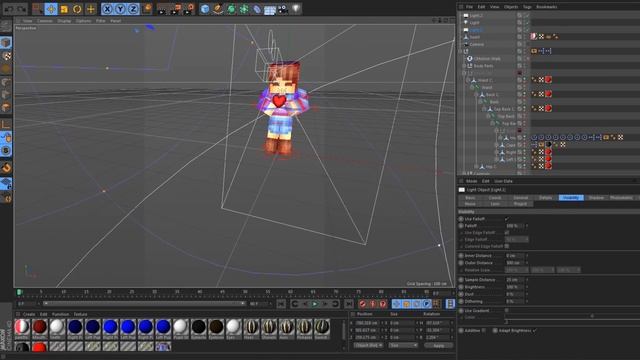The width and height of the screenshot is (640, 360).
Task: Switch to the Noise tab
Action: [470, 204]
